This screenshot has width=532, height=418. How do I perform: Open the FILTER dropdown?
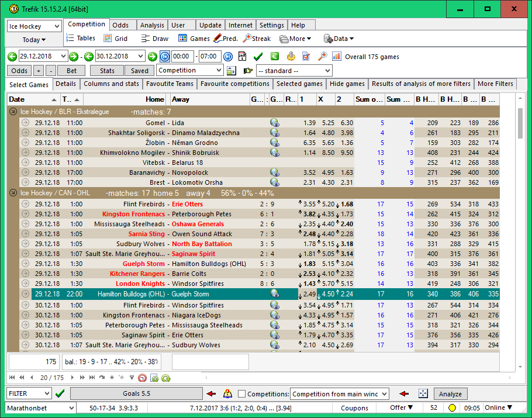[46, 394]
